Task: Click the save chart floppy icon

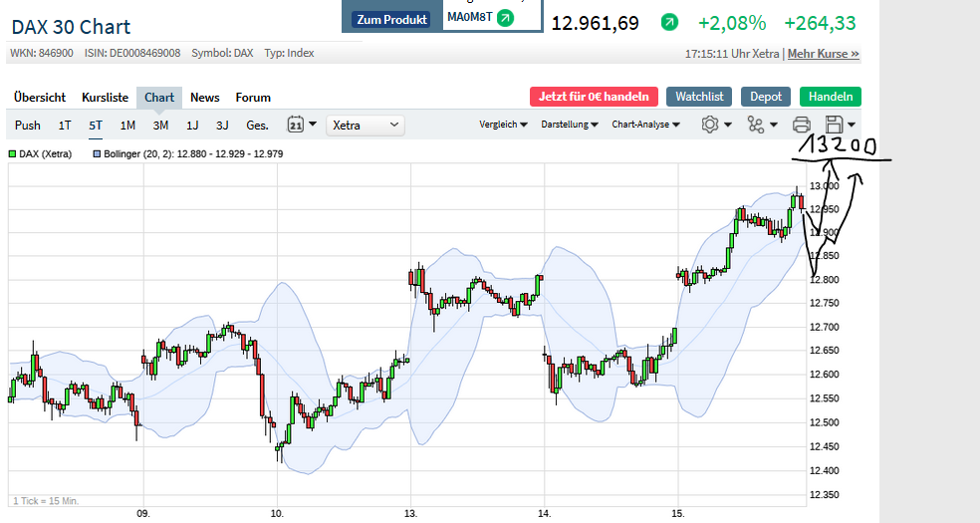Action: 835,125
